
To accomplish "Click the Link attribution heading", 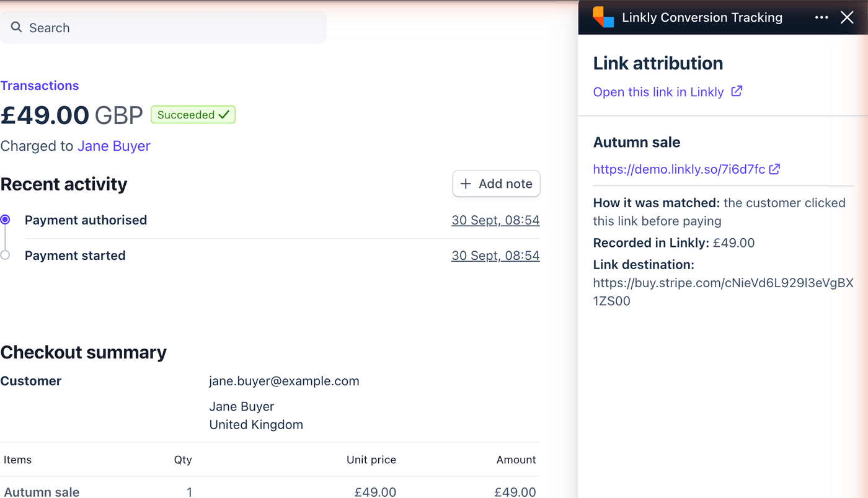I will pos(658,63).
